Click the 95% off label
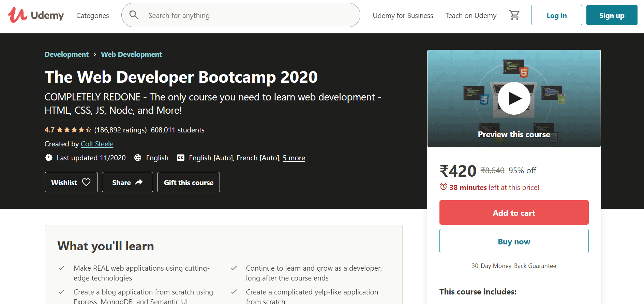644x304 pixels. coord(522,171)
